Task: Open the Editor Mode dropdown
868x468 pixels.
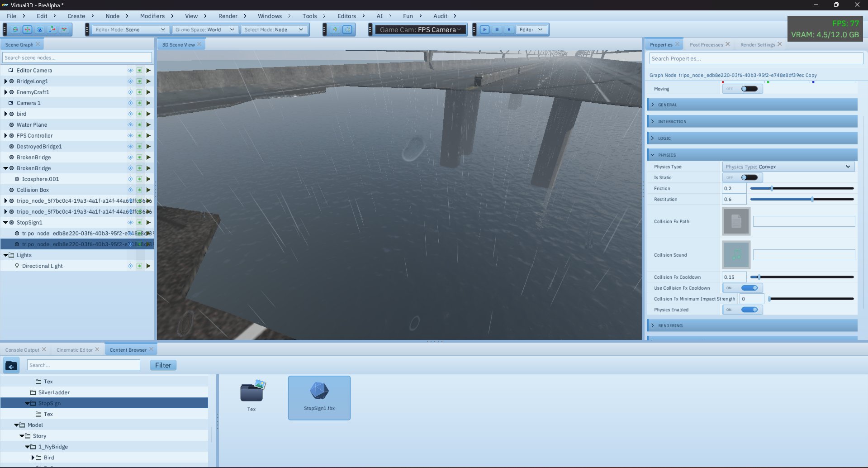Action: click(x=130, y=29)
